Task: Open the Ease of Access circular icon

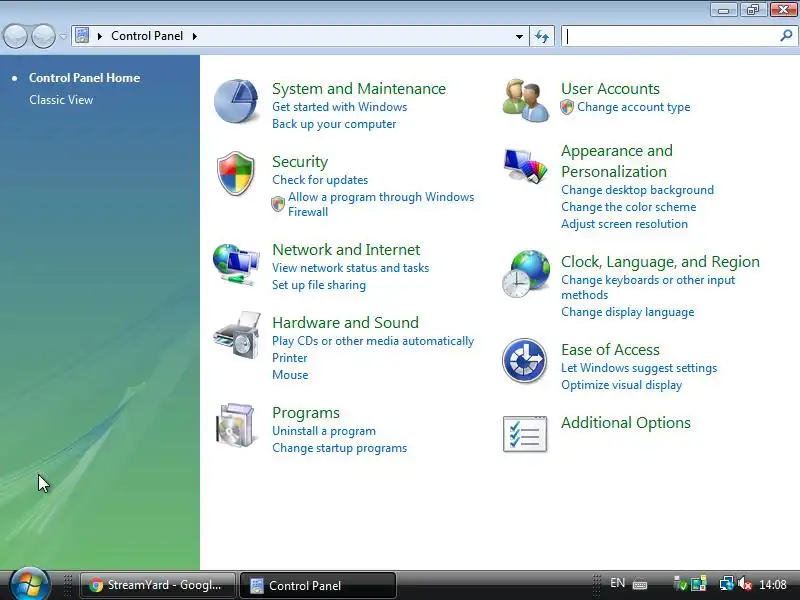Action: pyautogui.click(x=524, y=360)
